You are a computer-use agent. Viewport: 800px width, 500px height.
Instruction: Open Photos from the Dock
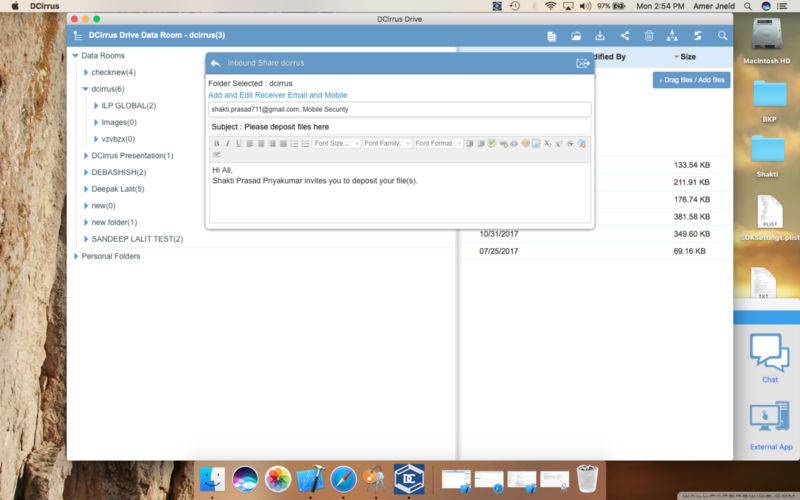(x=278, y=479)
